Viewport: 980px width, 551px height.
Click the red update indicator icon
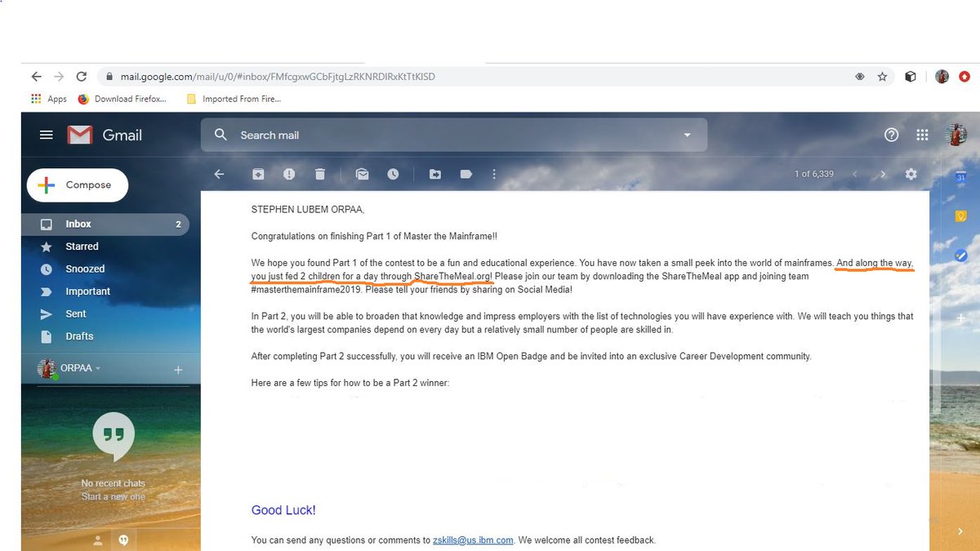[x=964, y=77]
